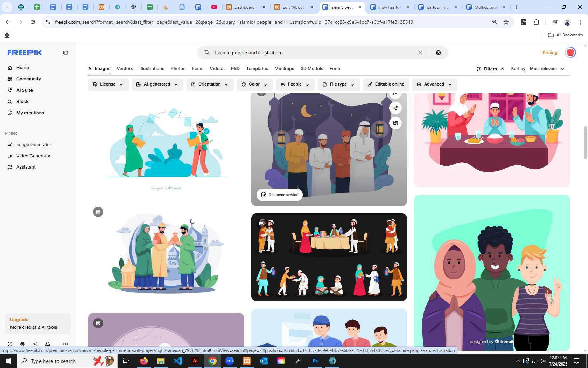The height and width of the screenshot is (368, 588).
Task: Click premium crown badge on zakat illustration
Action: [98, 212]
